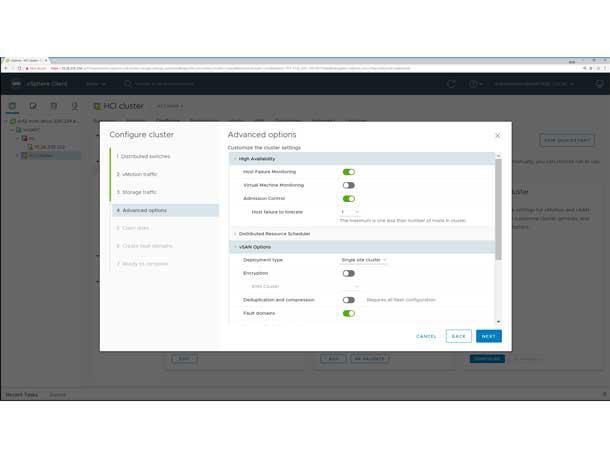Open Networking navigator icon
The width and height of the screenshot is (610, 457).
click(75, 106)
